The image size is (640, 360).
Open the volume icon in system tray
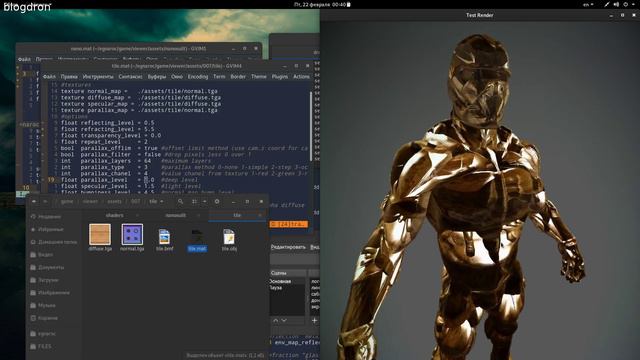pyautogui.click(x=616, y=4)
